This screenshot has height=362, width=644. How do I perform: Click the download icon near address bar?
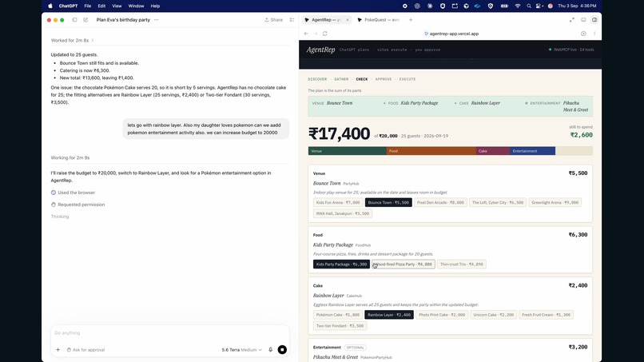583,34
